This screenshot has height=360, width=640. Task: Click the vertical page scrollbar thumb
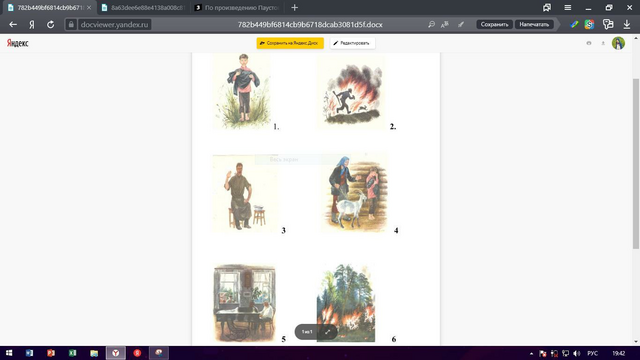636,163
